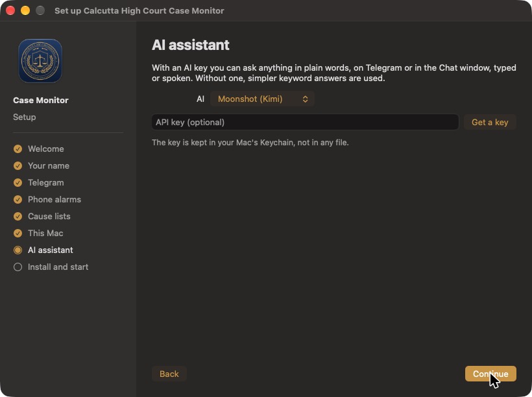Click the AI assistant current-step indicator icon
532x397 pixels.
pyautogui.click(x=18, y=250)
